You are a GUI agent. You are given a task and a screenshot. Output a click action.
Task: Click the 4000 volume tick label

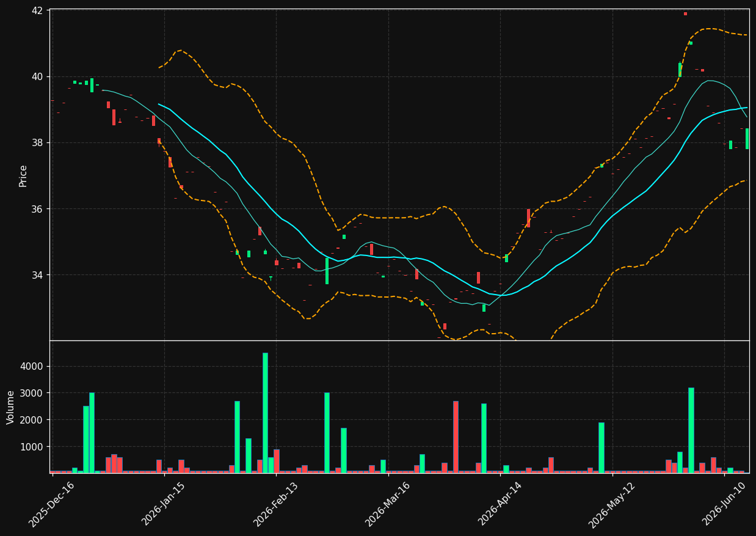[x=32, y=366]
